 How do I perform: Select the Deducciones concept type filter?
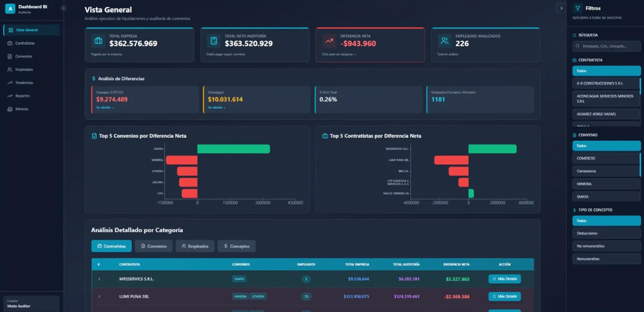[x=606, y=233]
